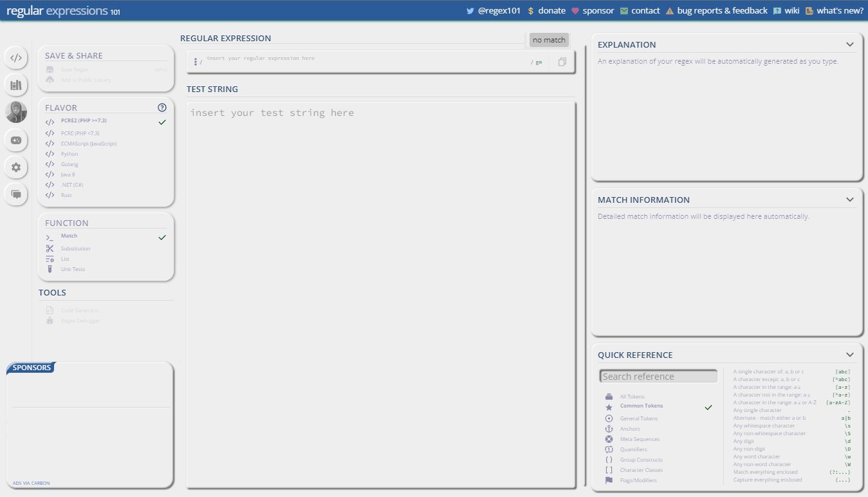Select the 'Any digit' \d reference row

tap(792, 441)
